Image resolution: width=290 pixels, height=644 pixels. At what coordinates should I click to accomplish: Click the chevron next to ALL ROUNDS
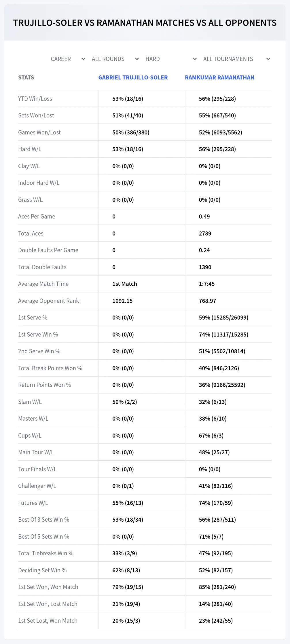137,59
